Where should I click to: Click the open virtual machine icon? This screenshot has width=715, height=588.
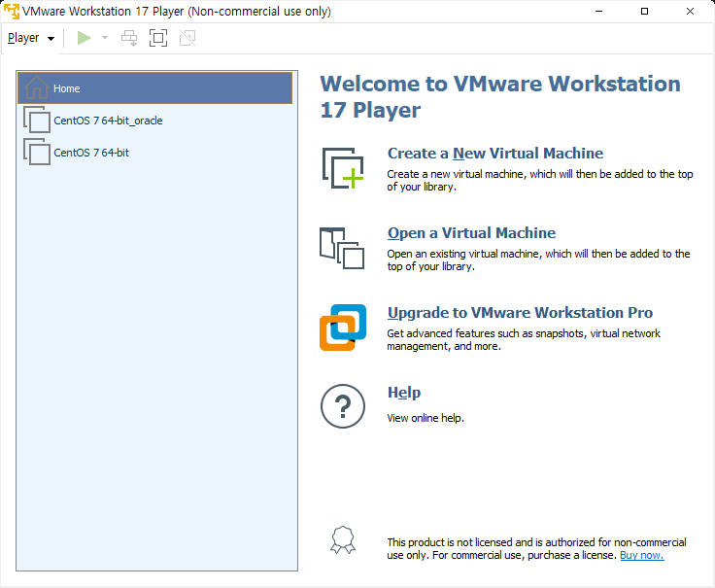pos(342,248)
